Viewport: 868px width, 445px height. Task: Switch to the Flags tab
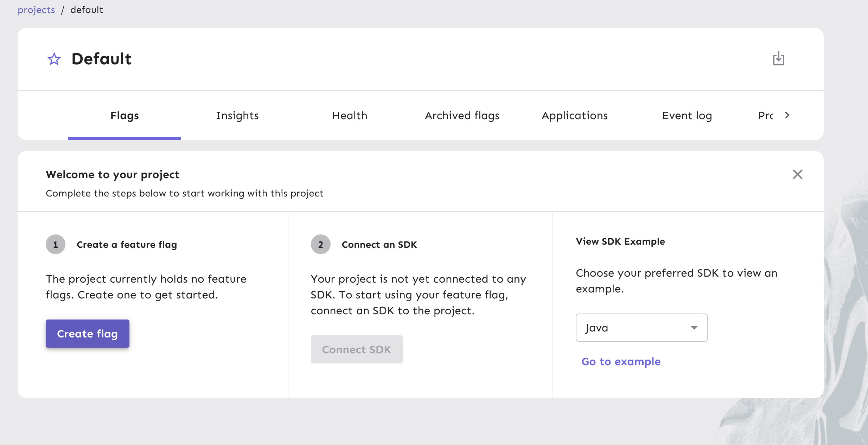point(125,115)
